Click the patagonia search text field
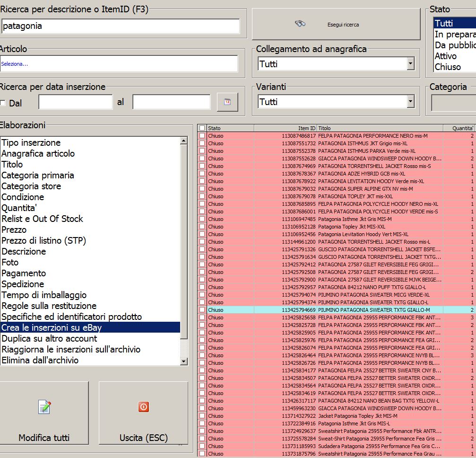 pyautogui.click(x=121, y=26)
